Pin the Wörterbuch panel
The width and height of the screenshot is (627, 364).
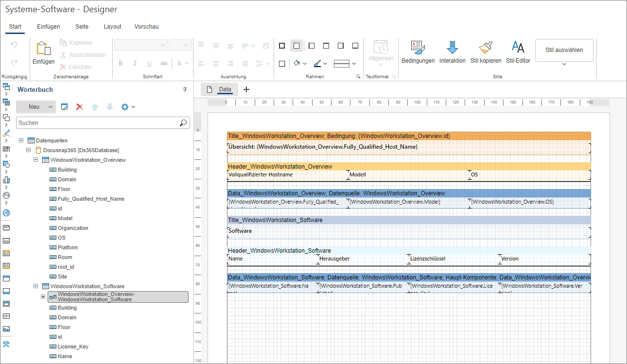coord(185,90)
